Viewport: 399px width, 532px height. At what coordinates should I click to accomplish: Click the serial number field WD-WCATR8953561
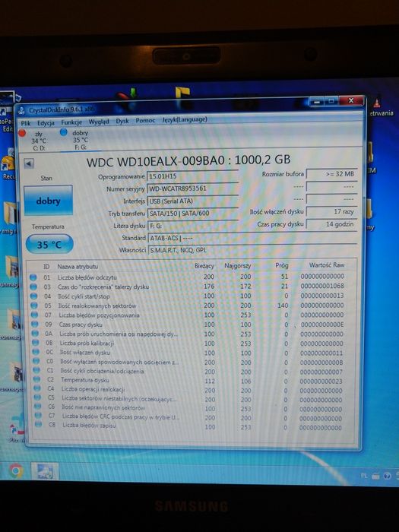[x=193, y=188]
